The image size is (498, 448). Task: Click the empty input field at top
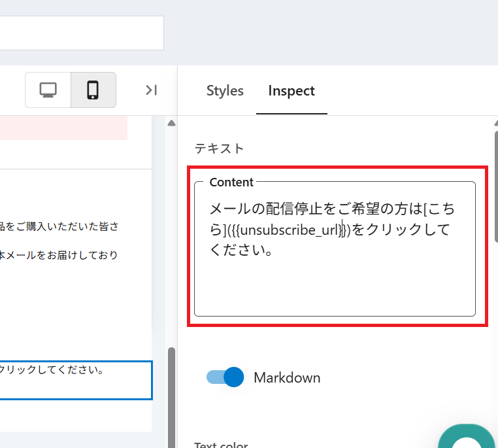tap(82, 33)
